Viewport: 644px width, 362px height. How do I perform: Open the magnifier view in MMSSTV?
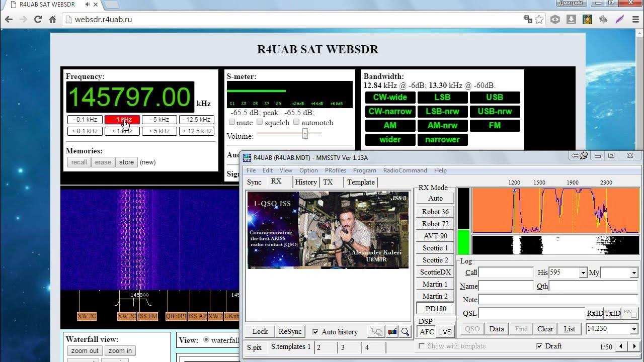click(405, 332)
